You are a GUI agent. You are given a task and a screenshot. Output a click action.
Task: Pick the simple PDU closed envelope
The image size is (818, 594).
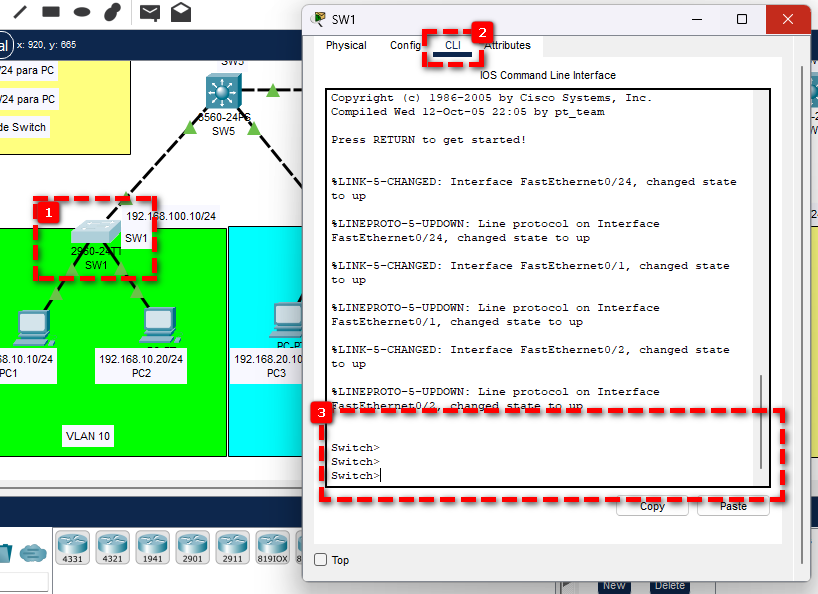pos(150,13)
